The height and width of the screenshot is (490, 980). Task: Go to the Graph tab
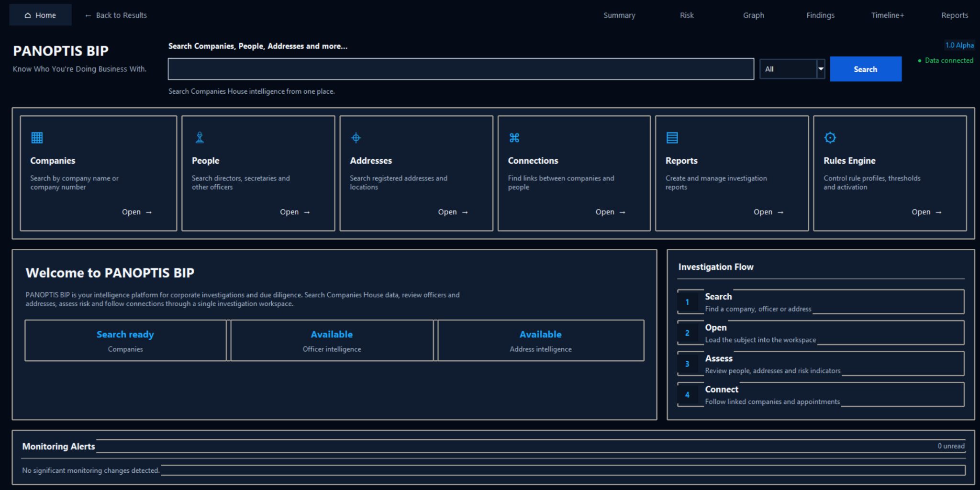754,15
